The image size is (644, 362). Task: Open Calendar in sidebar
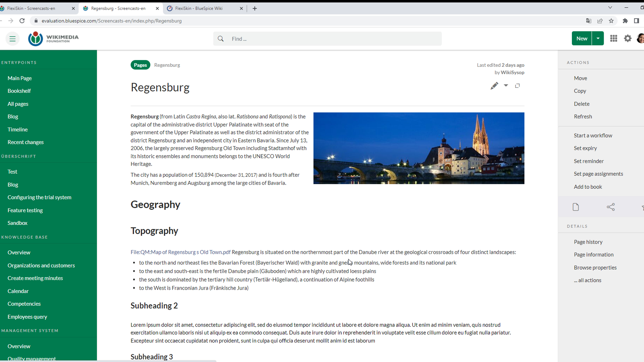tap(18, 291)
